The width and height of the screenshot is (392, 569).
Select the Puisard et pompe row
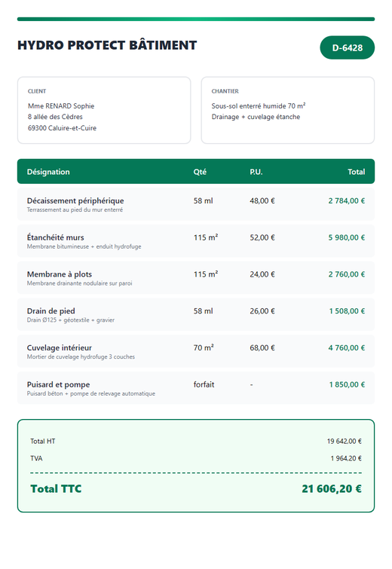(196, 387)
